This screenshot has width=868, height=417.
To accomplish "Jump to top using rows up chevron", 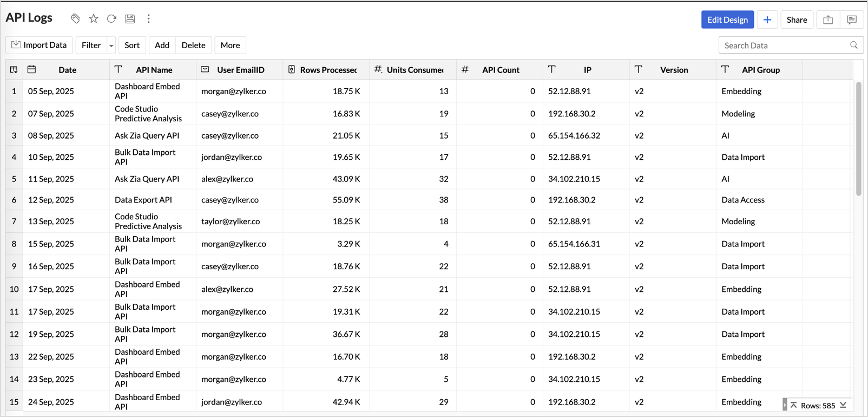I will point(794,405).
